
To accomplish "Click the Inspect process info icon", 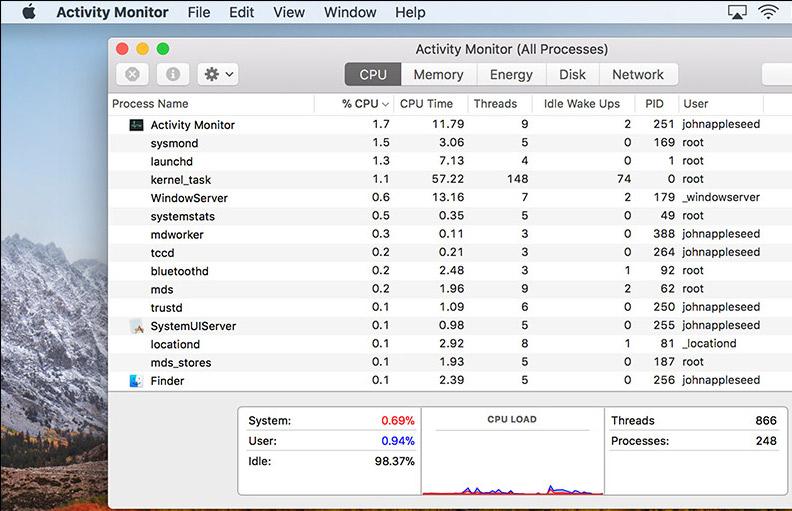I will coord(173,74).
